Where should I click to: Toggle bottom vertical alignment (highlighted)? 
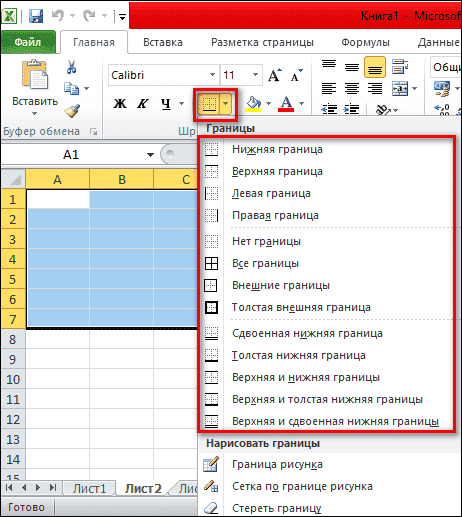[375, 67]
